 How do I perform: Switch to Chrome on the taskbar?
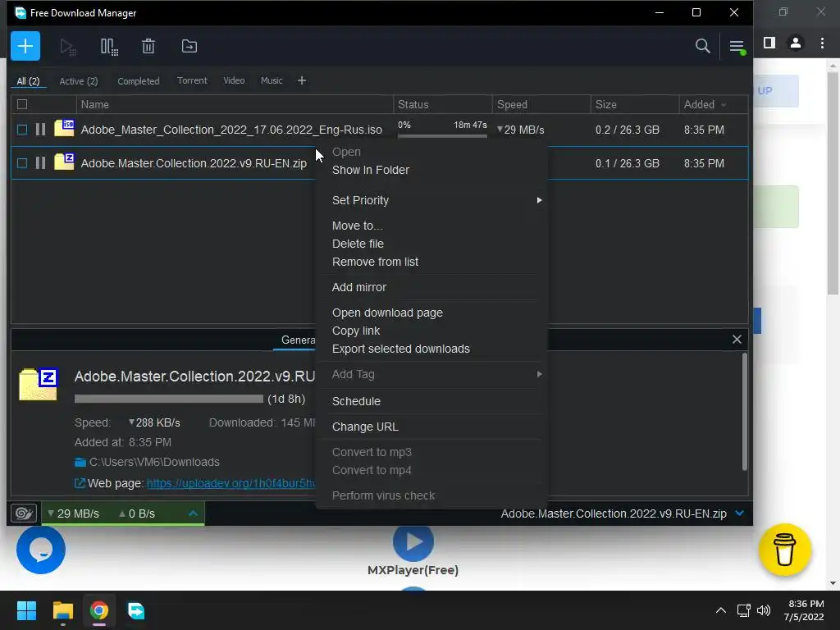[x=99, y=610]
